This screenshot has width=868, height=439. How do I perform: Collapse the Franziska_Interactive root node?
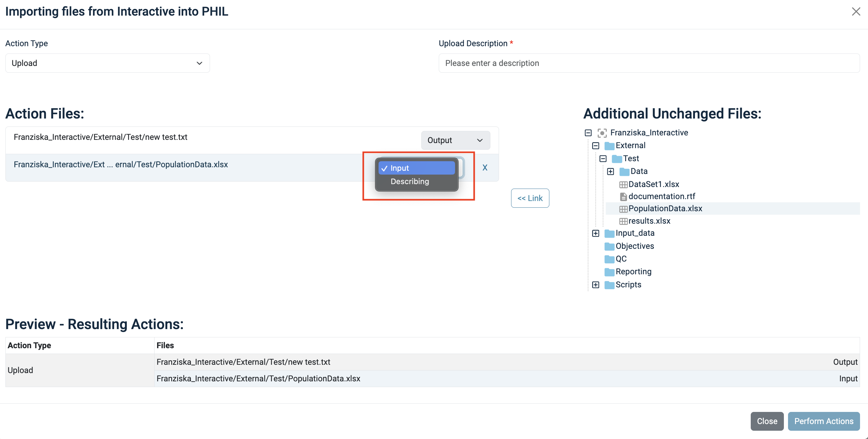(x=588, y=133)
